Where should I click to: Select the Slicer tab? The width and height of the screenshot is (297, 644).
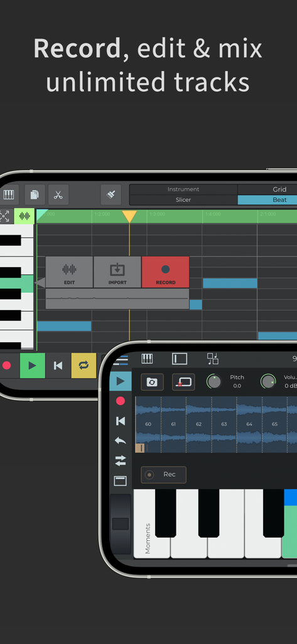tap(183, 200)
